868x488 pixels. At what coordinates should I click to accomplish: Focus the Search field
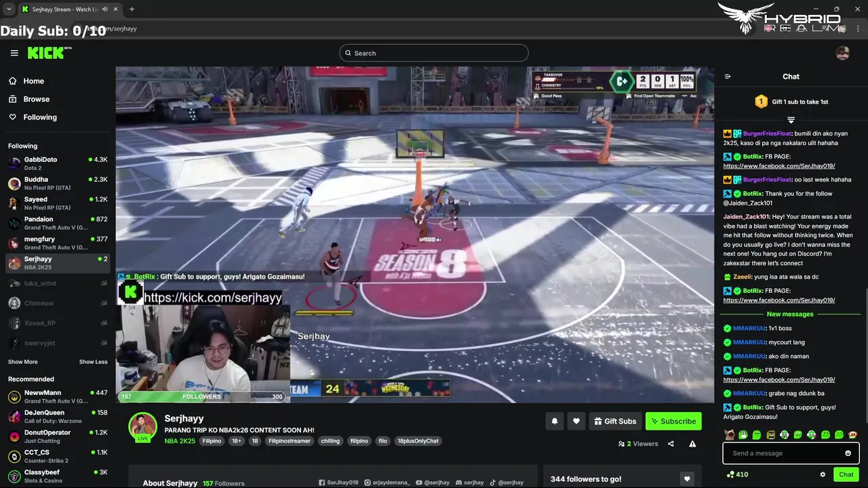[x=434, y=53]
